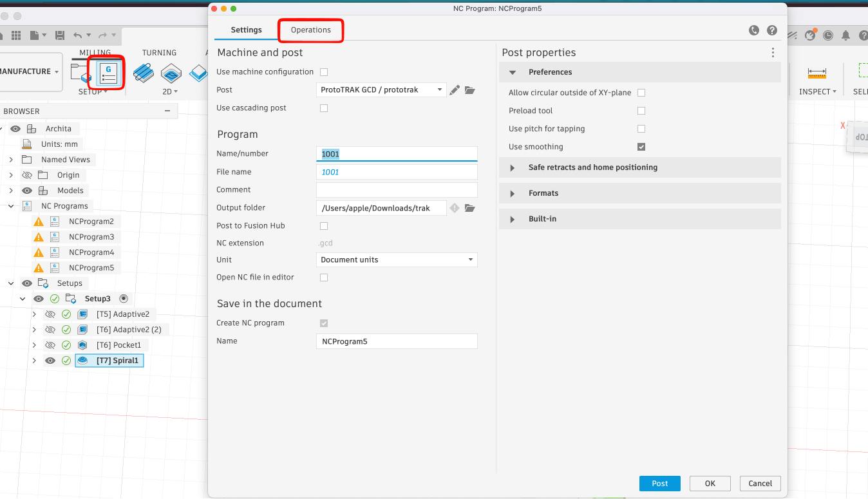This screenshot has height=499, width=868.
Task: Switch to the Settings tab
Action: point(246,30)
